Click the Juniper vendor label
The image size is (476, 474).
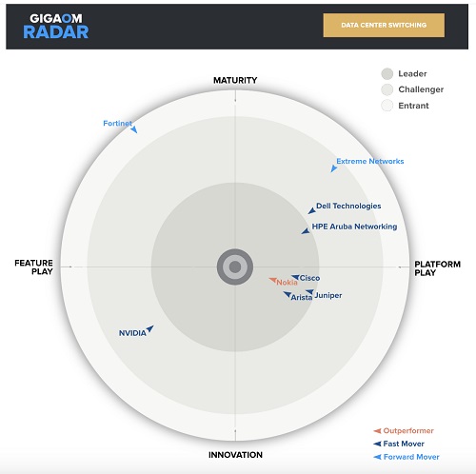(x=328, y=295)
